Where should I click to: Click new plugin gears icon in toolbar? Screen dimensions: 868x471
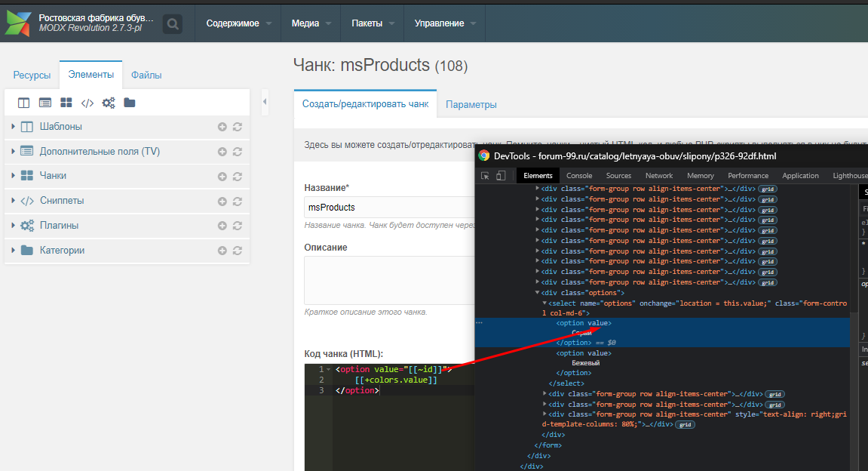coord(109,103)
